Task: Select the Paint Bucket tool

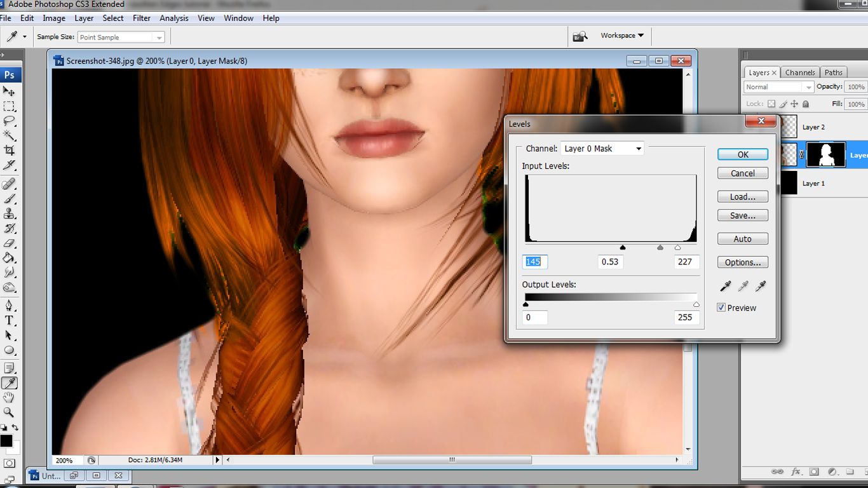Action: point(10,258)
